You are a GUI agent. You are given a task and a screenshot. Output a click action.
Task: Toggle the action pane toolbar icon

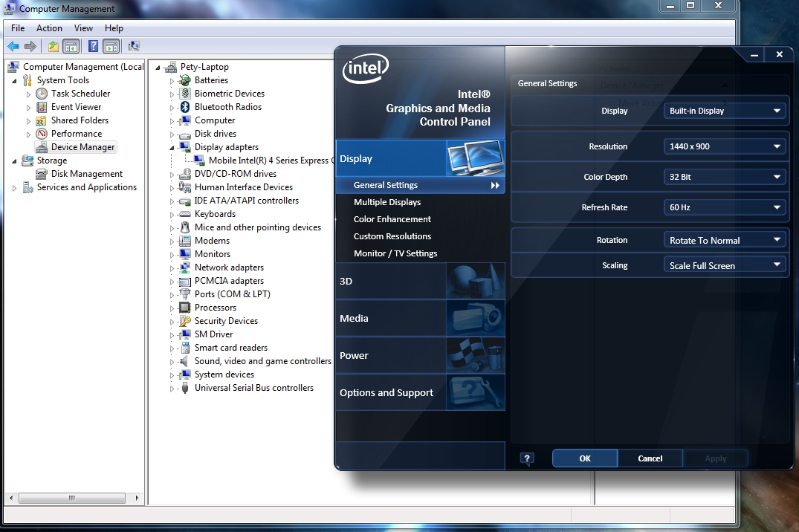pyautogui.click(x=111, y=46)
